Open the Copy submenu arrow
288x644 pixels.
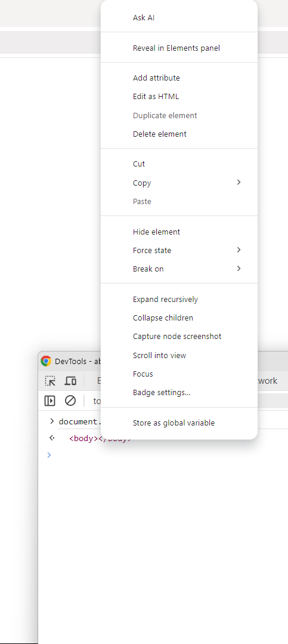[x=239, y=183]
